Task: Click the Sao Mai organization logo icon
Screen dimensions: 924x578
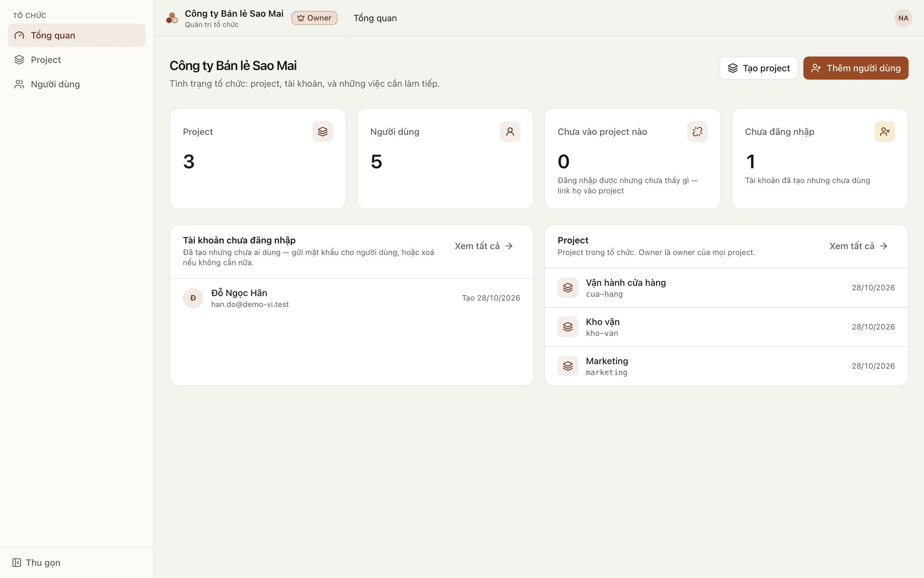Action: pyautogui.click(x=172, y=18)
